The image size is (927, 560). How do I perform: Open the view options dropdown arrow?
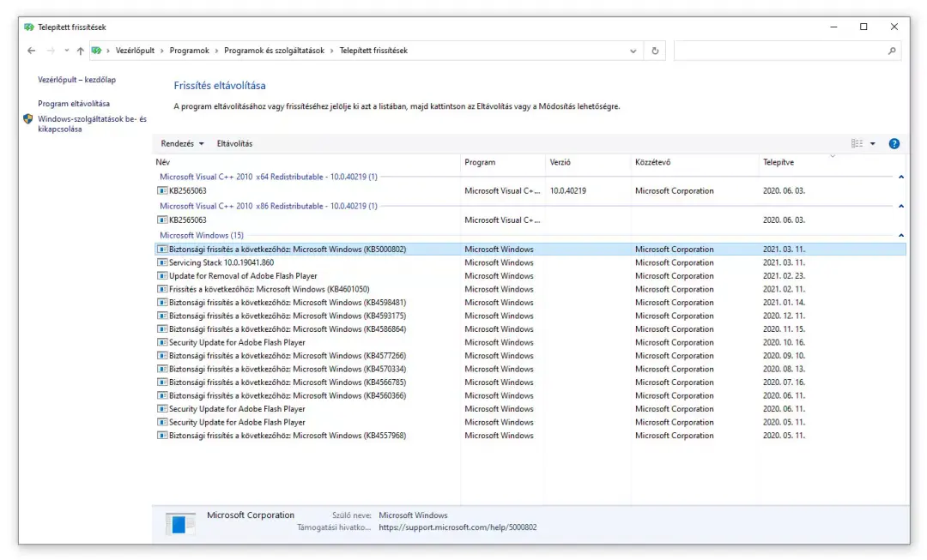[x=873, y=143]
